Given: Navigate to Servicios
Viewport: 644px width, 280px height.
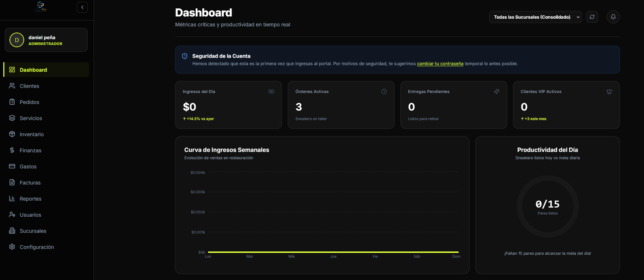Looking at the screenshot, I should (x=46, y=118).
